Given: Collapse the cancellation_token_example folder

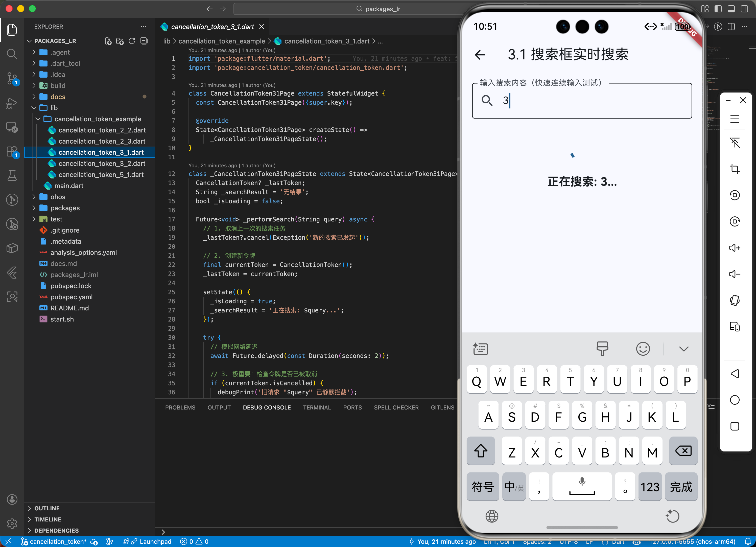Looking at the screenshot, I should (98, 119).
